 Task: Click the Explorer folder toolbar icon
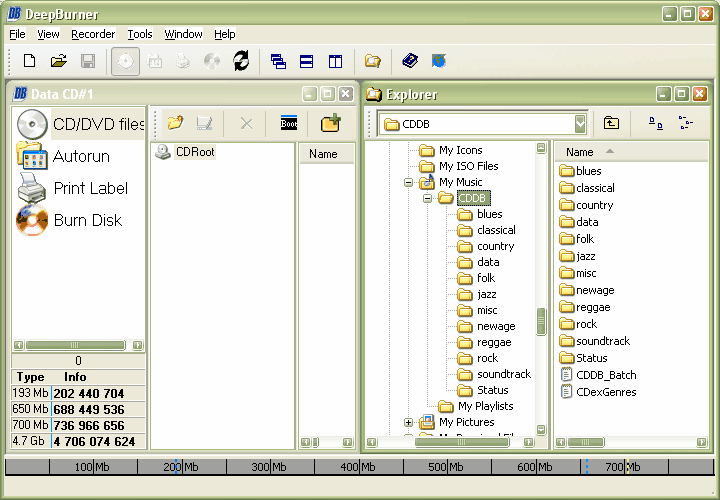tap(372, 61)
